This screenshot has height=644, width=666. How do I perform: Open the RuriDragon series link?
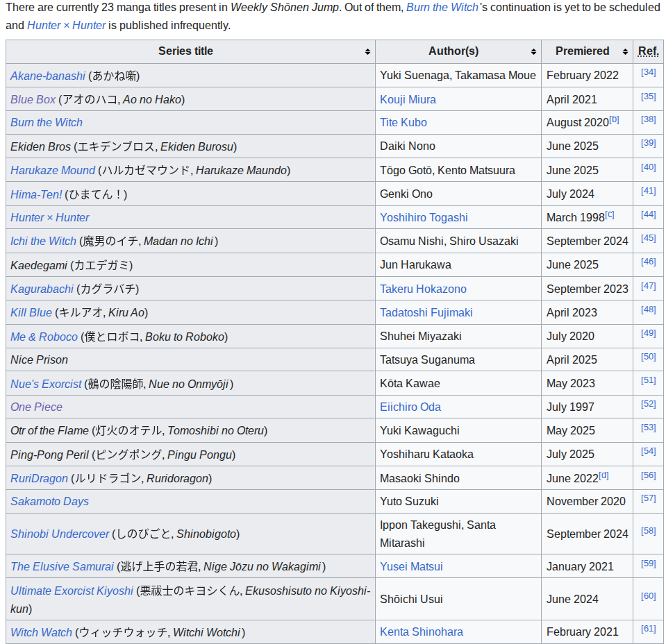click(39, 479)
